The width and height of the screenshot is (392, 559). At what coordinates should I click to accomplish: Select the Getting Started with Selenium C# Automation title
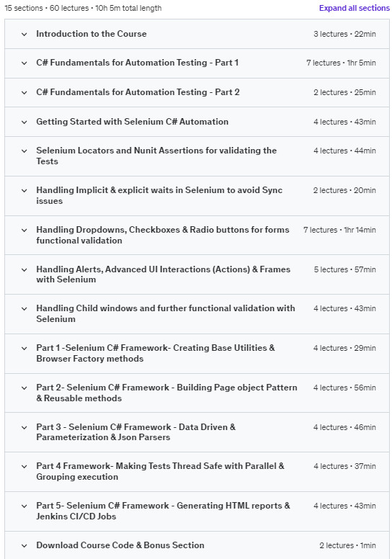coord(133,122)
